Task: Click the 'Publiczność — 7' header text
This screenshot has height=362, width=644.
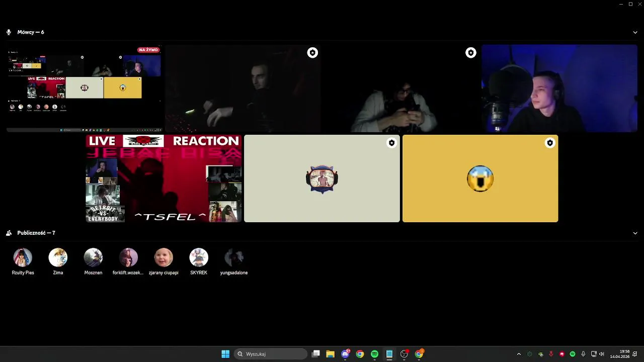Action: pos(36,233)
